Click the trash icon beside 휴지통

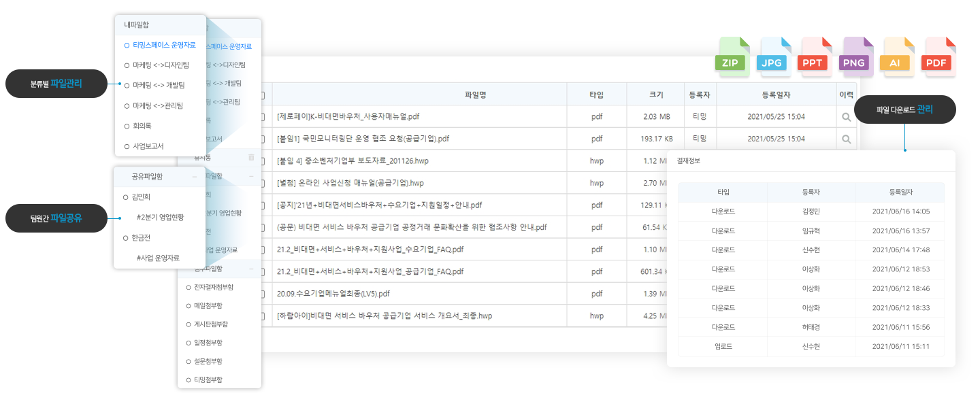pyautogui.click(x=251, y=157)
